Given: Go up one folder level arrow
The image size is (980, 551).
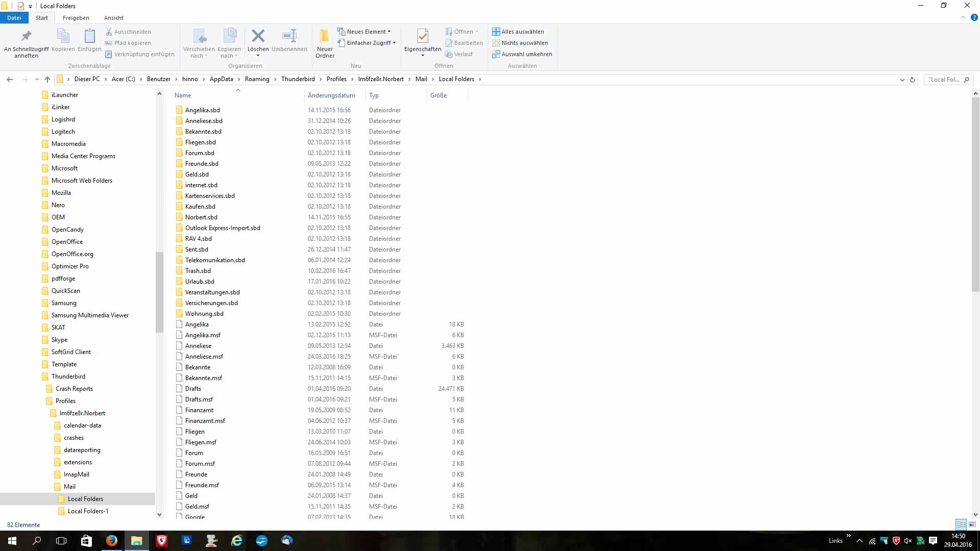Looking at the screenshot, I should (47, 80).
